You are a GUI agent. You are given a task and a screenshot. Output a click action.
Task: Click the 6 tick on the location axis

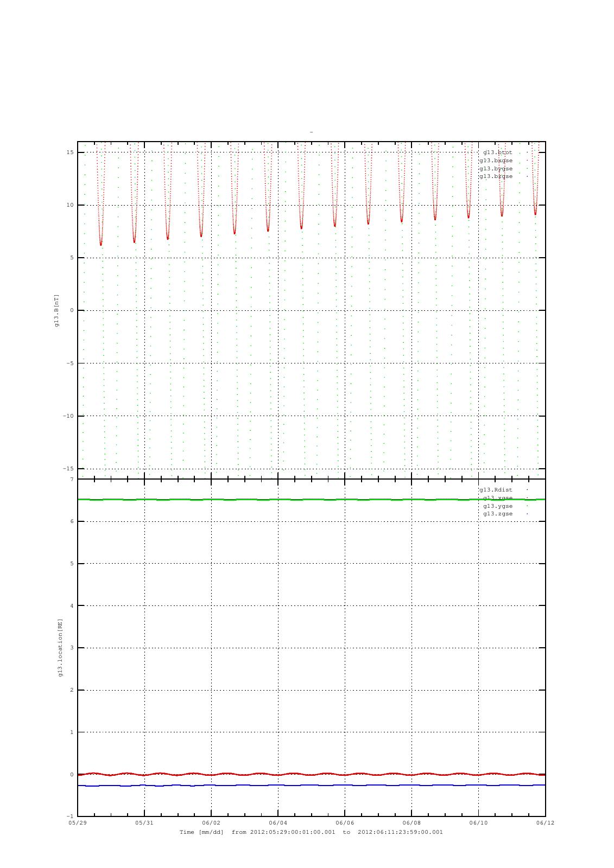(72, 521)
